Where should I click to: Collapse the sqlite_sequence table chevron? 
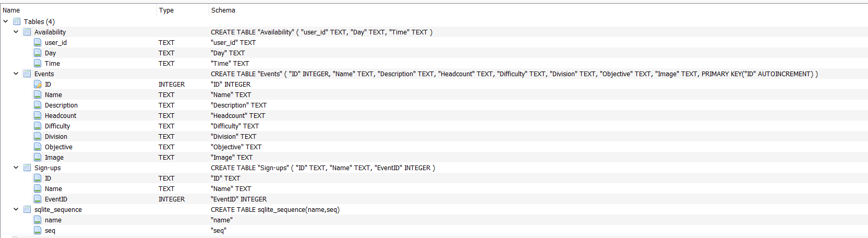(16, 209)
